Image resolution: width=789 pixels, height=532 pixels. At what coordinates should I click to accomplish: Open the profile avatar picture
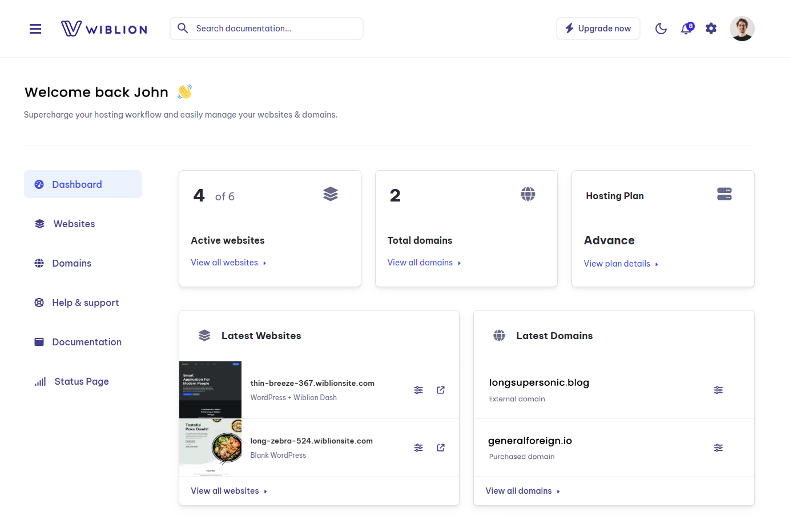point(742,28)
